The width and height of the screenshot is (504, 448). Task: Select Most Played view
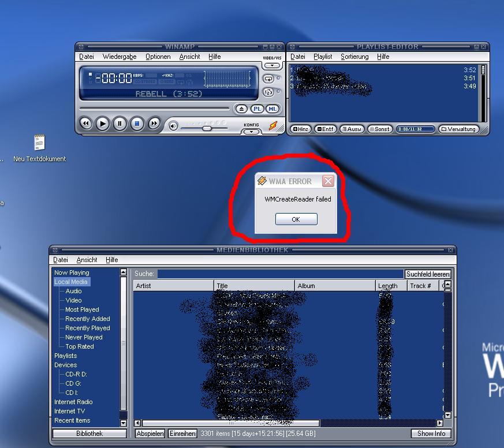click(82, 309)
